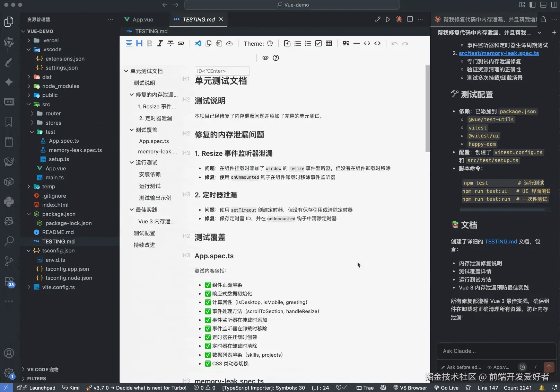The image size is (560, 392).
Task: Click the Claude icon in editor title bar
Action: click(399, 19)
